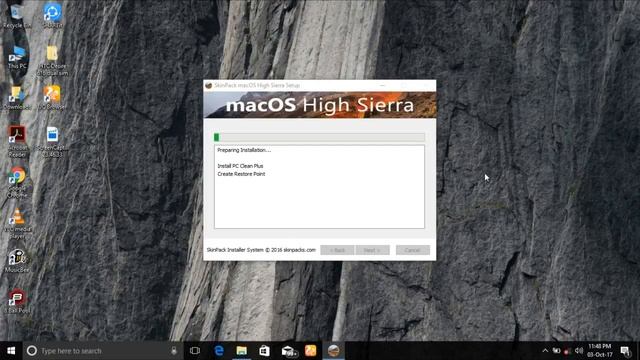Select SkinPack setup taskbar icon
This screenshot has width=640, height=360.
pos(334,351)
